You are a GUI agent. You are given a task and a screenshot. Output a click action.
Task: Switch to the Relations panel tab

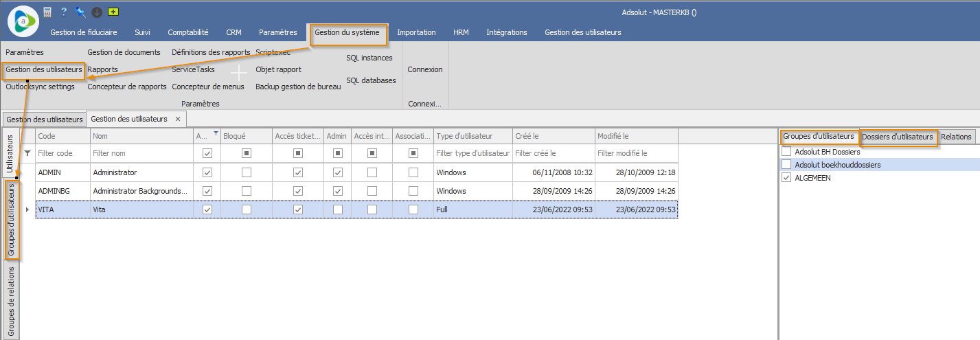pos(956,137)
